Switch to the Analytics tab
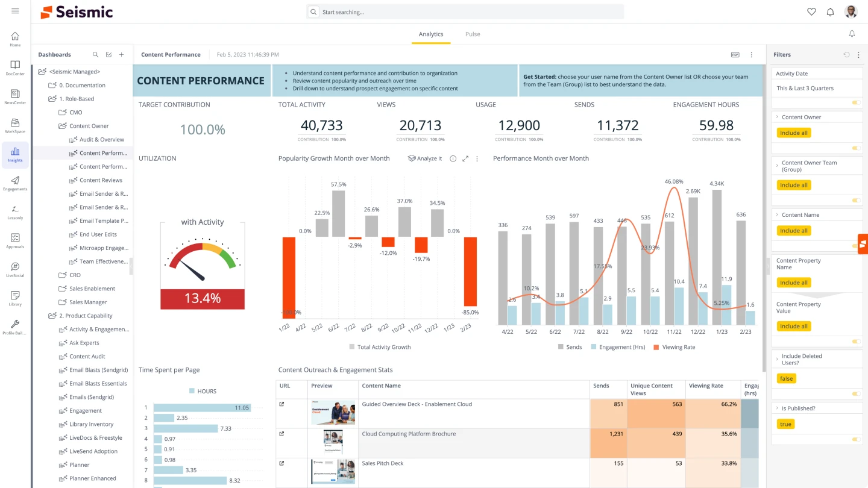This screenshot has height=488, width=868. tap(431, 34)
